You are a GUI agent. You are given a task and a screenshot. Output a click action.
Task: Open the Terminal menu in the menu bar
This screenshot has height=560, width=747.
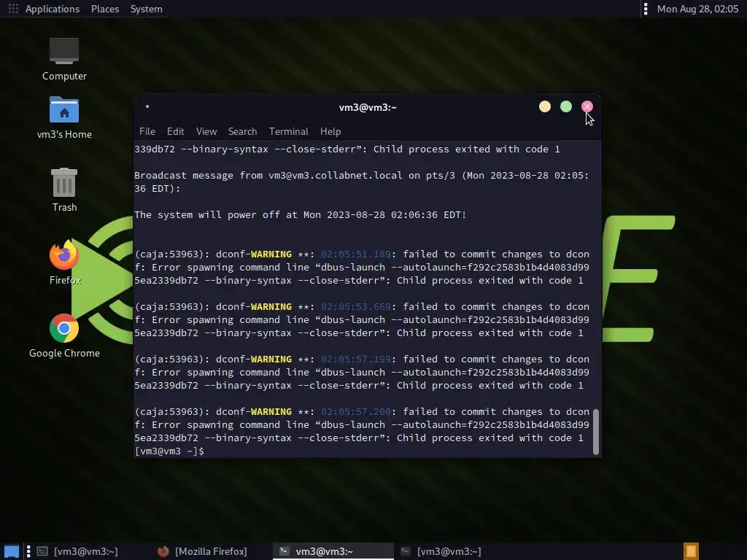pos(288,131)
